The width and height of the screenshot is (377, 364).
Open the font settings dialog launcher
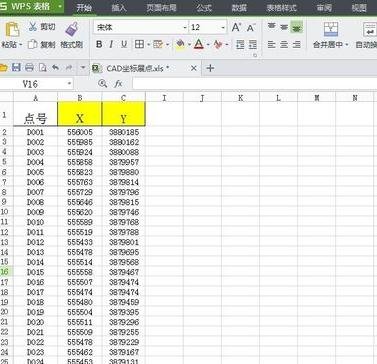tap(255, 56)
